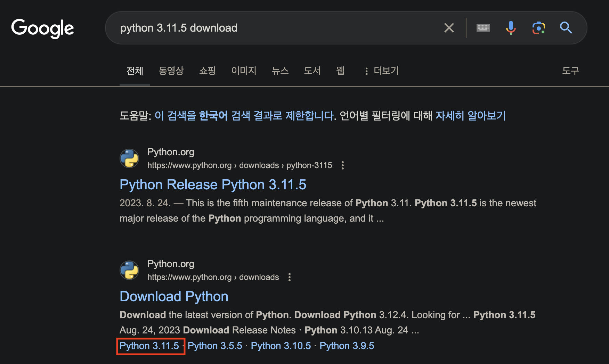Click the 2023. 8. 24. snippet date
Image resolution: width=609 pixels, height=364 pixels.
pyautogui.click(x=145, y=203)
